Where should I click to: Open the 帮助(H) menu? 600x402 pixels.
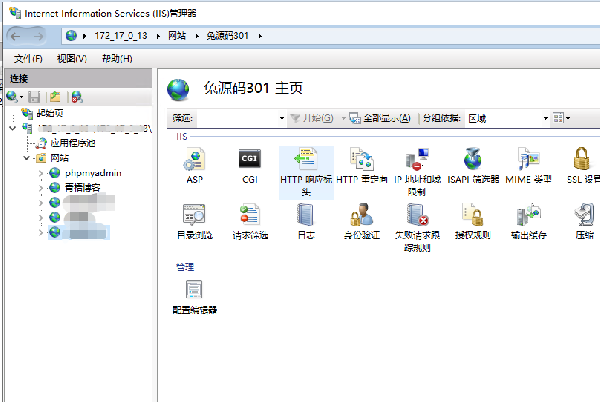click(x=117, y=59)
